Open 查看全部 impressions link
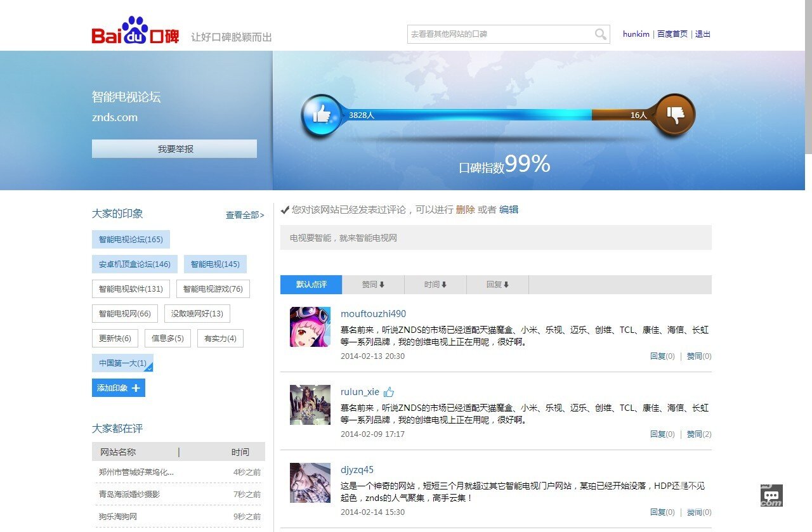This screenshot has height=532, width=812. [x=245, y=215]
